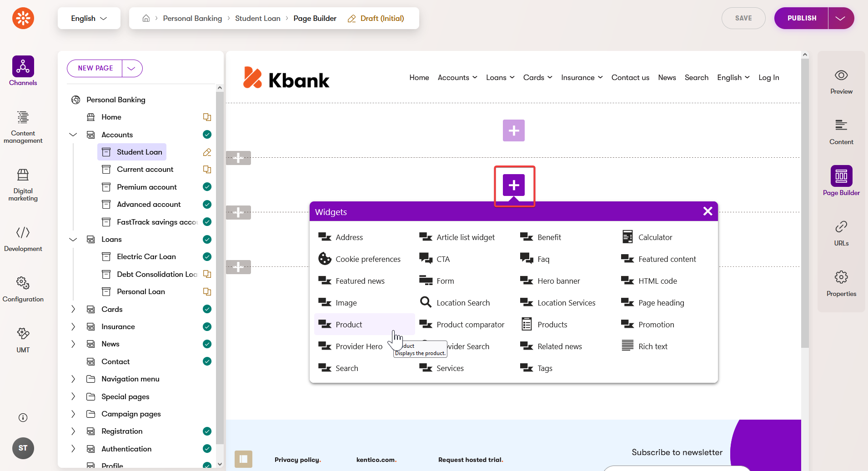The image size is (868, 471).
Task: Open the Channels application in left sidebar
Action: pyautogui.click(x=23, y=71)
